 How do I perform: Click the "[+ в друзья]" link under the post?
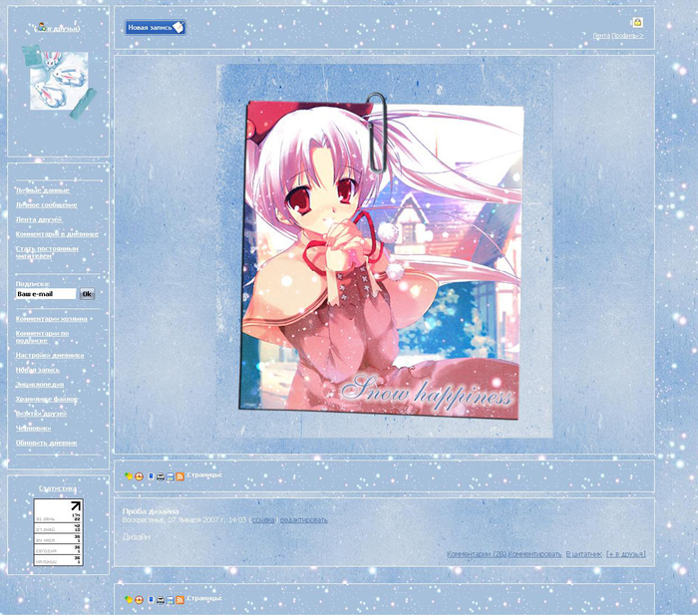(626, 554)
